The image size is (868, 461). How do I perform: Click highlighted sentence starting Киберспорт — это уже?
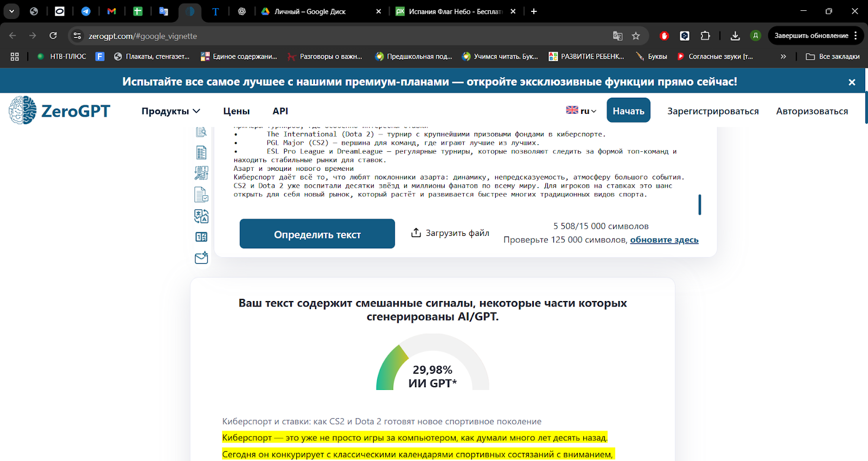(x=415, y=438)
